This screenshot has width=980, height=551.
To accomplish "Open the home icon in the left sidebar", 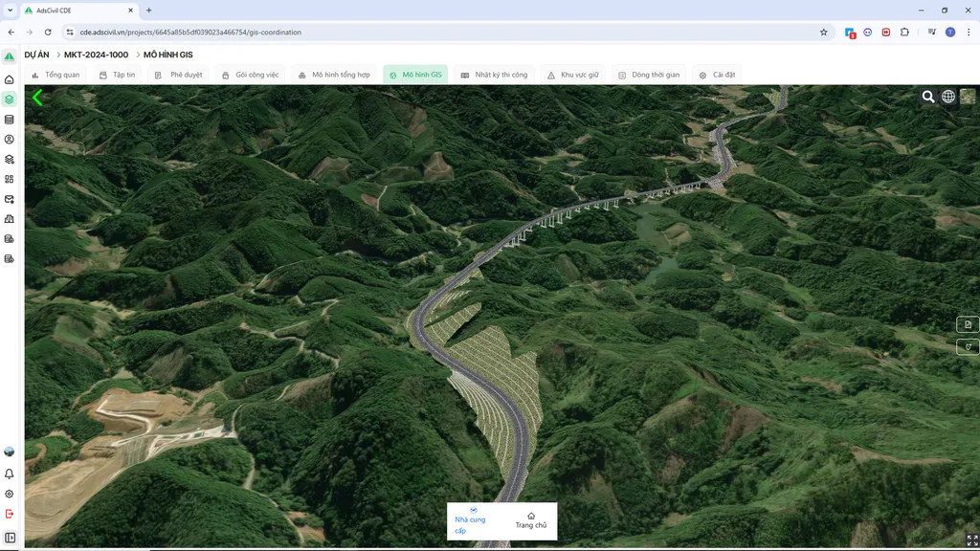I will pos(10,79).
